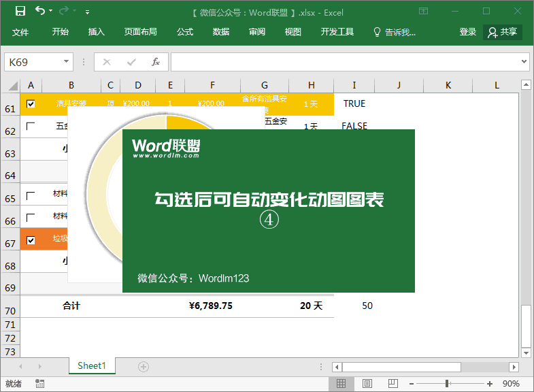Click the 告诉我 lightbulb search box
This screenshot has width=534, height=392.
395,32
